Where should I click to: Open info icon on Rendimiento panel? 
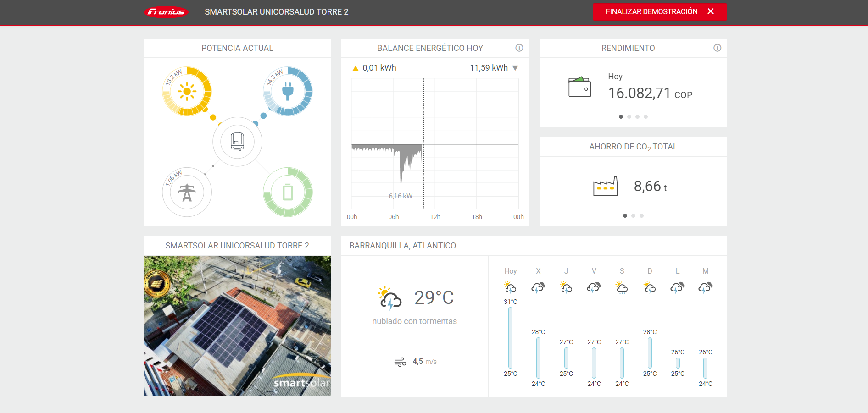click(x=717, y=48)
